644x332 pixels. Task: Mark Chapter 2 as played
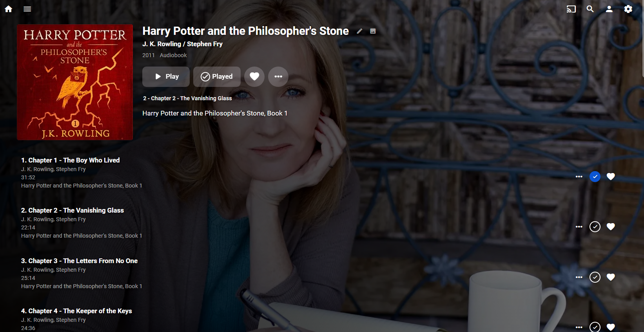(595, 227)
